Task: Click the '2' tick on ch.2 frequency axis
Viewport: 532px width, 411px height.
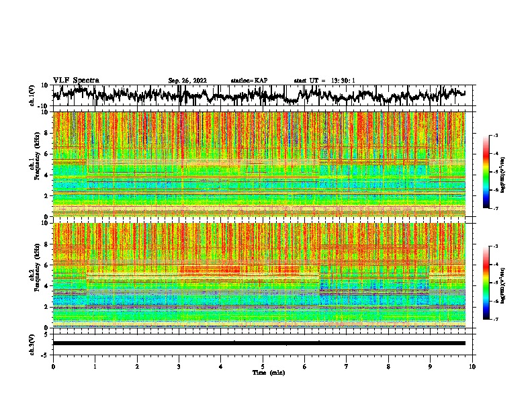Action: pyautogui.click(x=47, y=307)
